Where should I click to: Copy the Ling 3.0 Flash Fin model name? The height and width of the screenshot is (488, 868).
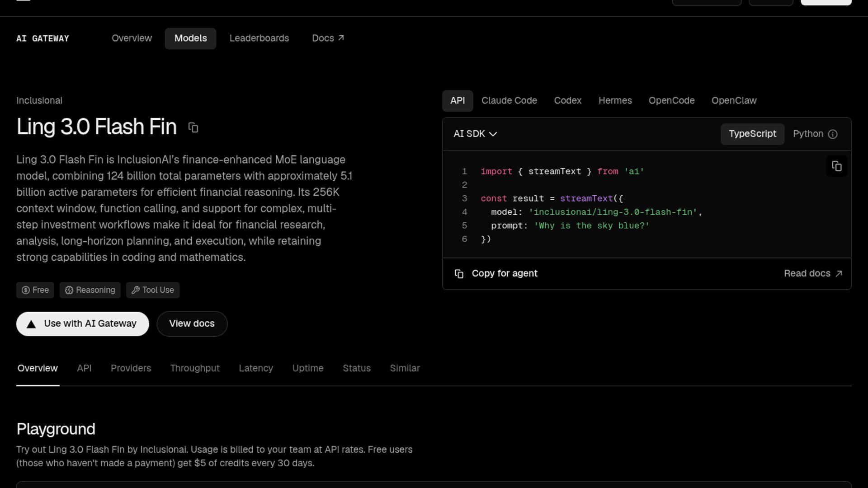pos(193,128)
